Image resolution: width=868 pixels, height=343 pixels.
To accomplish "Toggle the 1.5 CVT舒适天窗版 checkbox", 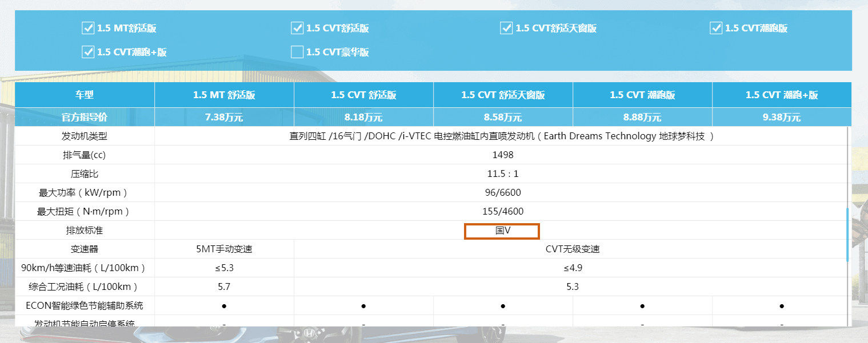I will 506,28.
